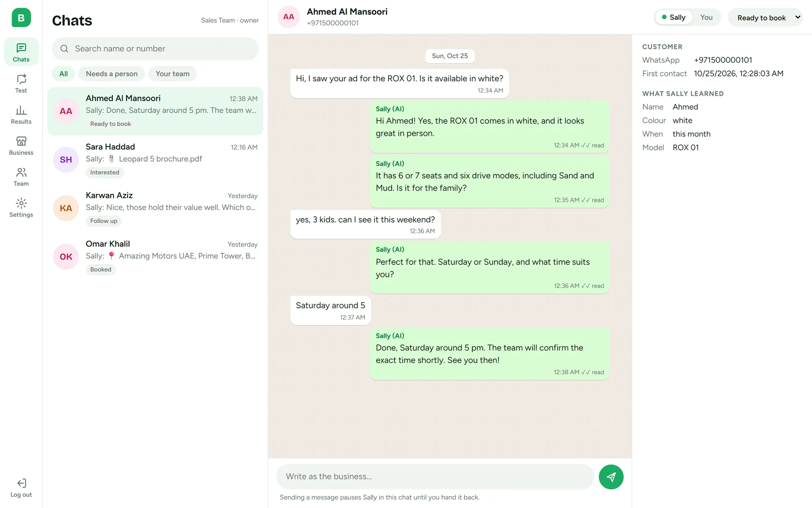Open Omar Khalil's chat
Viewport: 812px width, 508px height.
pos(156,256)
